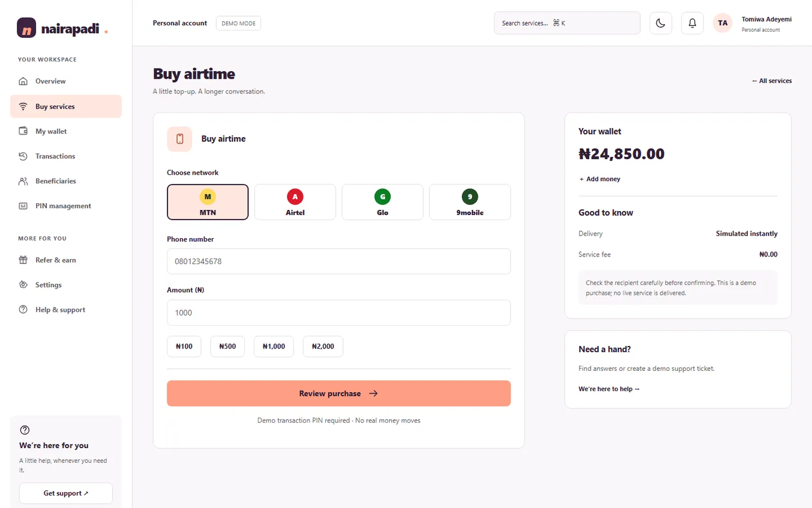Click the Refer & earn gift icon
812x508 pixels.
pos(23,260)
